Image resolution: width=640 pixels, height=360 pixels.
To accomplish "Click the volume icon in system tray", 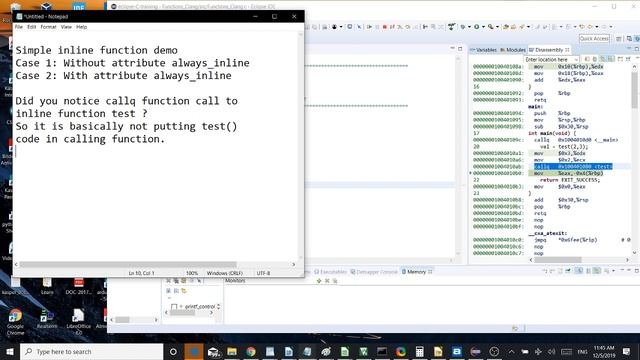I will pyautogui.click(x=552, y=351).
